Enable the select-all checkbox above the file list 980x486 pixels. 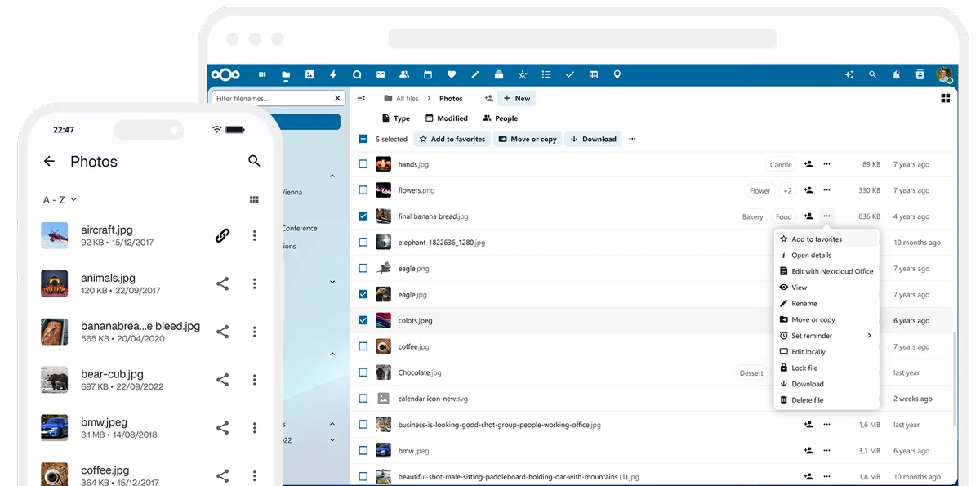coord(363,139)
